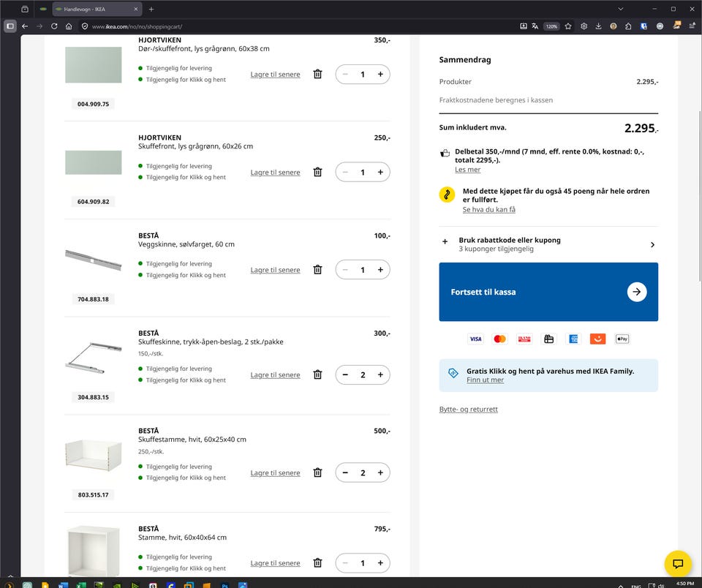Screen dimensions: 702x588
Task: Open Finn ut mer IKEA Family link
Action: click(485, 380)
